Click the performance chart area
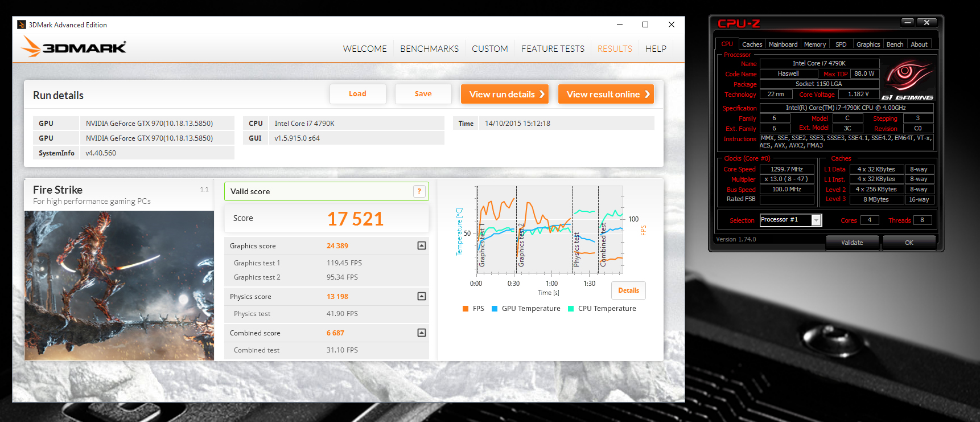The width and height of the screenshot is (980, 422). click(x=549, y=231)
